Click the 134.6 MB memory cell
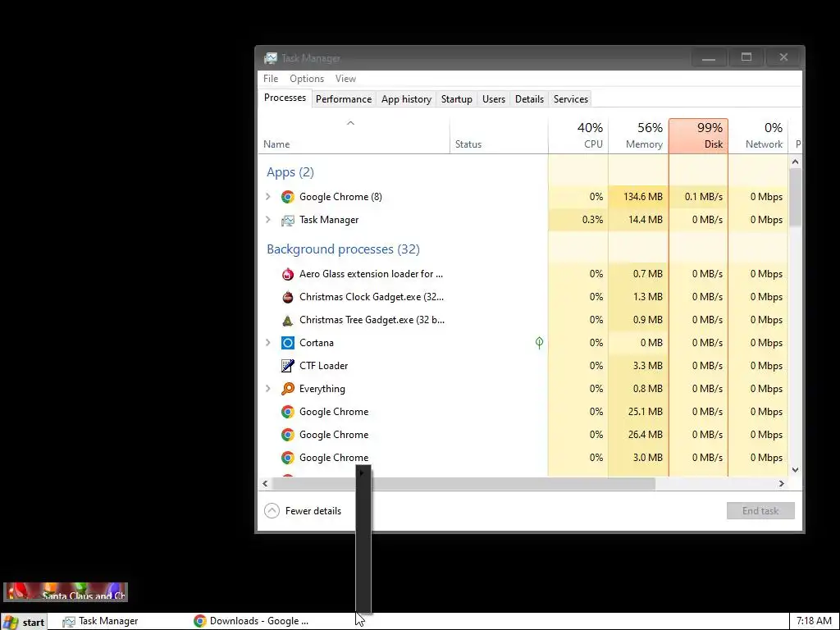 click(x=638, y=197)
